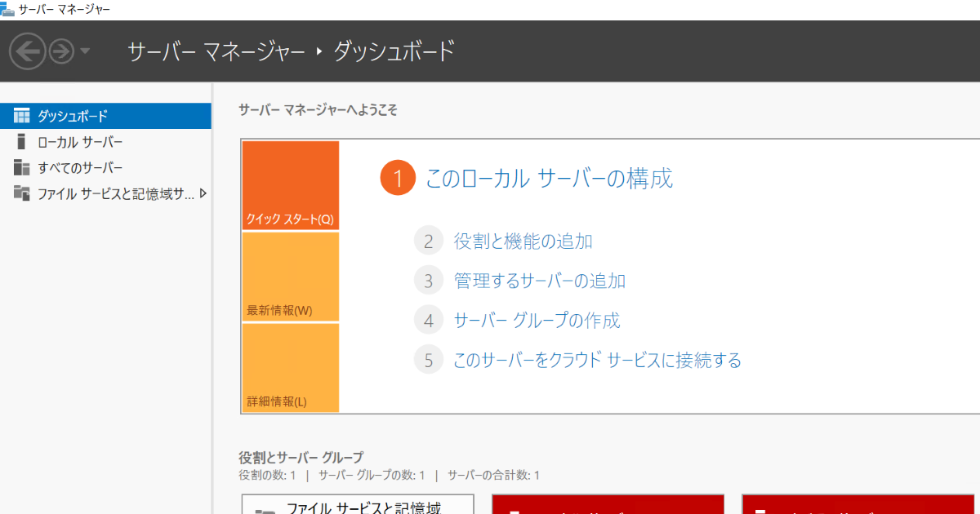
Task: Click the back navigation arrow
Action: click(x=27, y=51)
